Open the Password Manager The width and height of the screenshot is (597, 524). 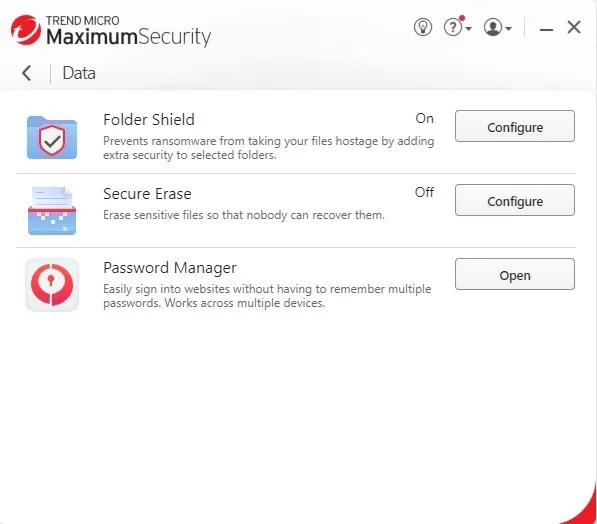(515, 274)
